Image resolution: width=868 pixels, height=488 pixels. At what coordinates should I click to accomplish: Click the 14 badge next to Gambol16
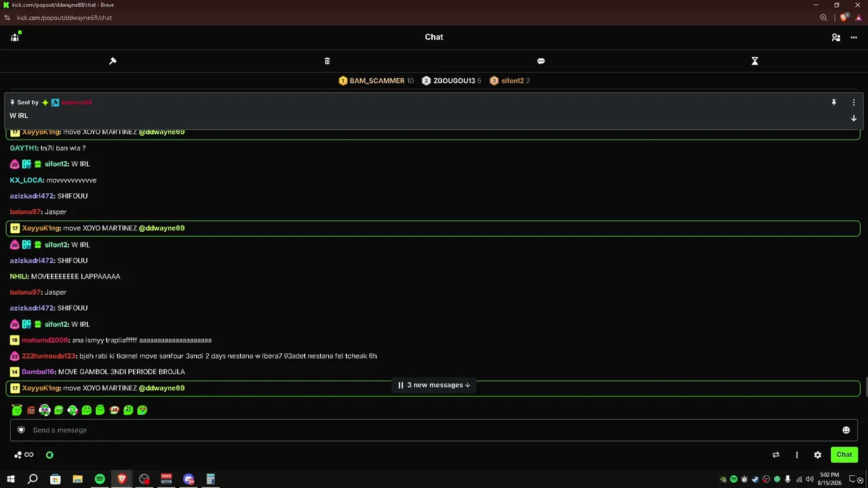pos(14,372)
